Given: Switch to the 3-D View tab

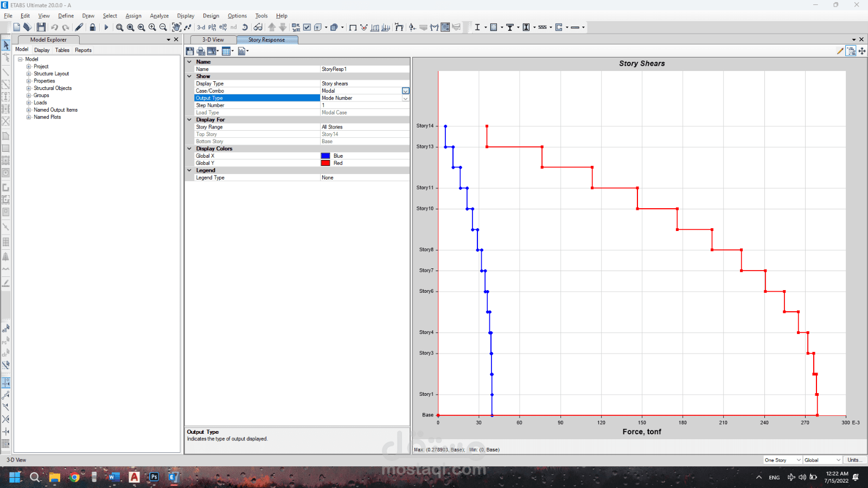Looking at the screenshot, I should pos(213,40).
